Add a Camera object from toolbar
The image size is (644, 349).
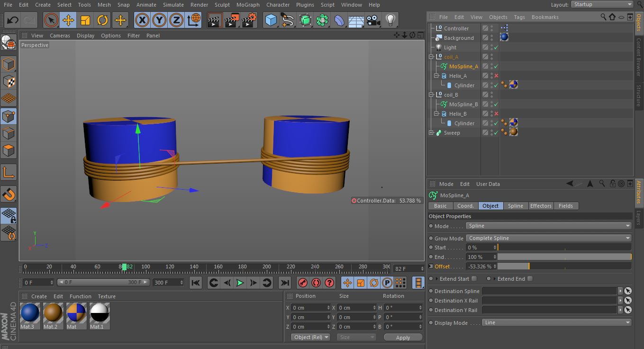(x=373, y=20)
